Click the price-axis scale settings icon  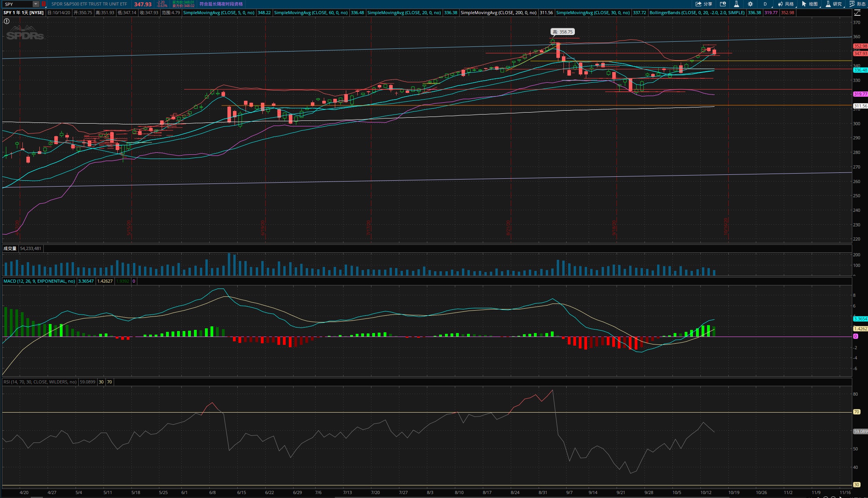857,13
